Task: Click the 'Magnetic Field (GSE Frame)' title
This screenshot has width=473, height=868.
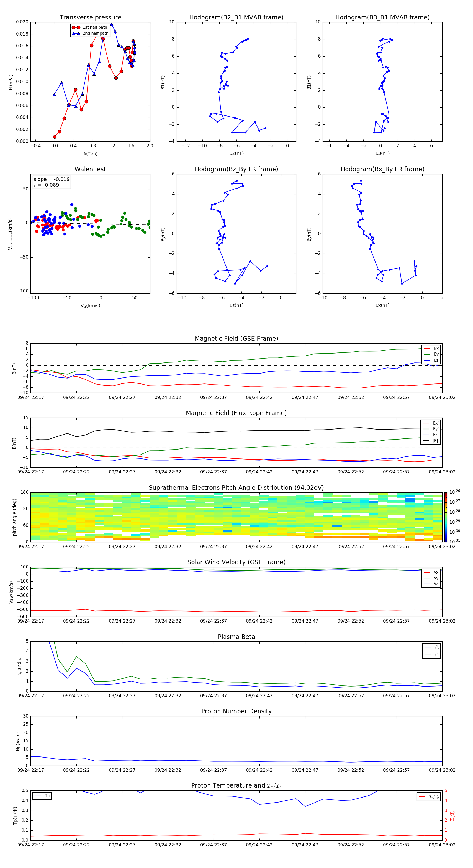Action: tap(236, 339)
